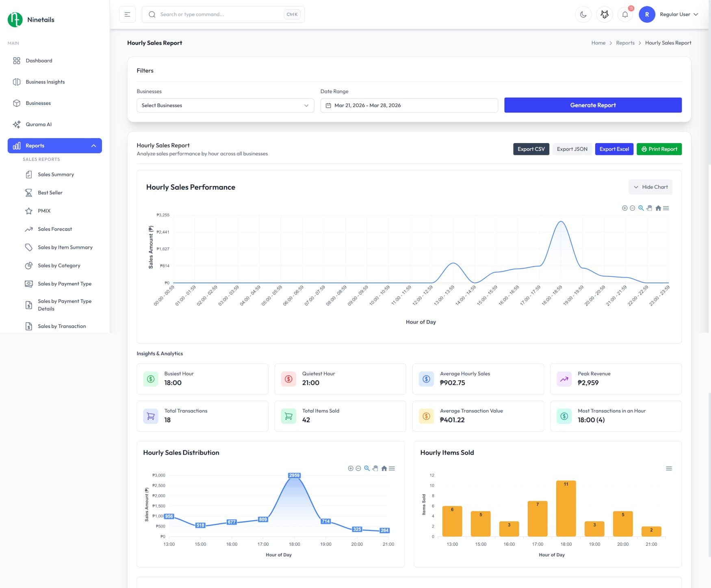Select zoom-out on the Hourly Sales Distribution chart
The width and height of the screenshot is (711, 588).
(x=359, y=468)
